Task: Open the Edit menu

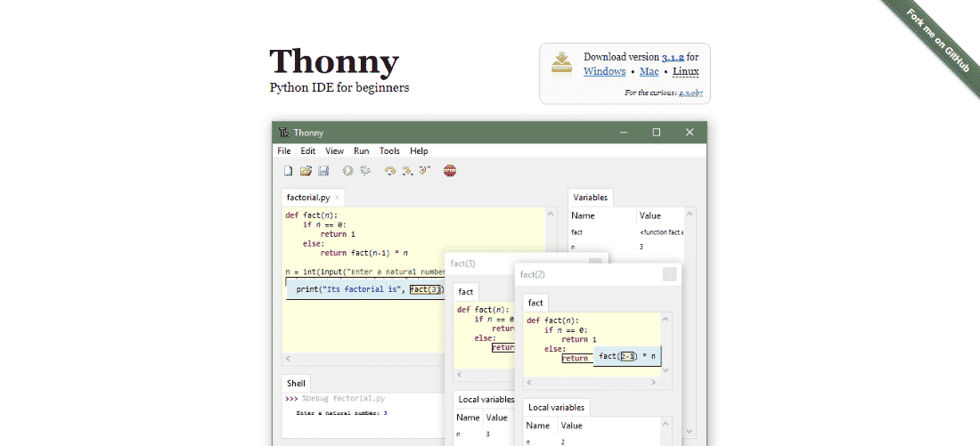Action: tap(307, 150)
